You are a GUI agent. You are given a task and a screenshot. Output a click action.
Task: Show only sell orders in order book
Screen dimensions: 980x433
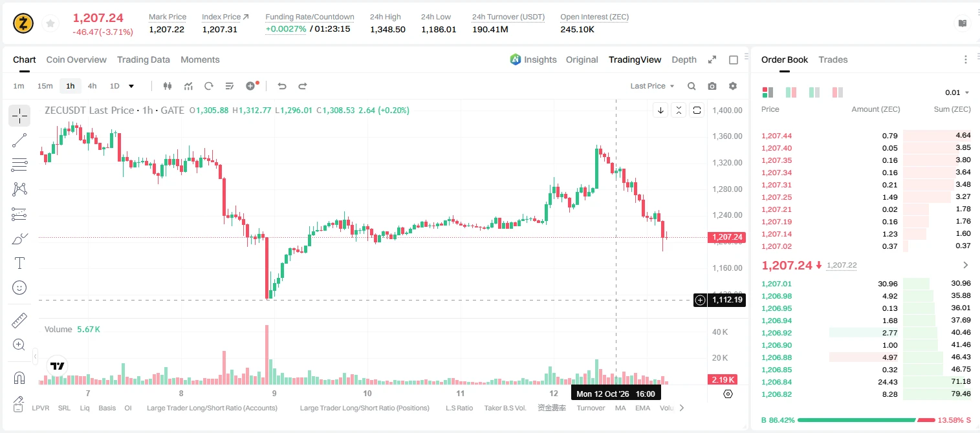(838, 92)
